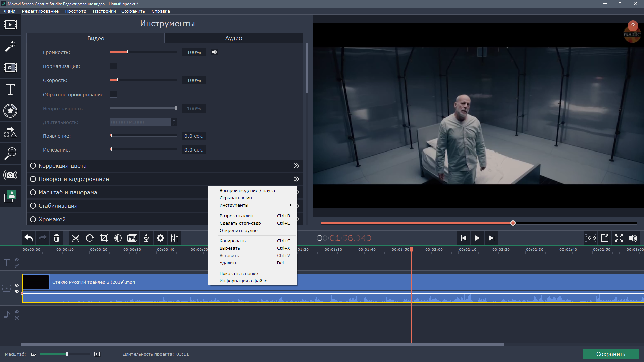Toggle preview volume speaker
The width and height of the screenshot is (644, 362).
click(633, 238)
